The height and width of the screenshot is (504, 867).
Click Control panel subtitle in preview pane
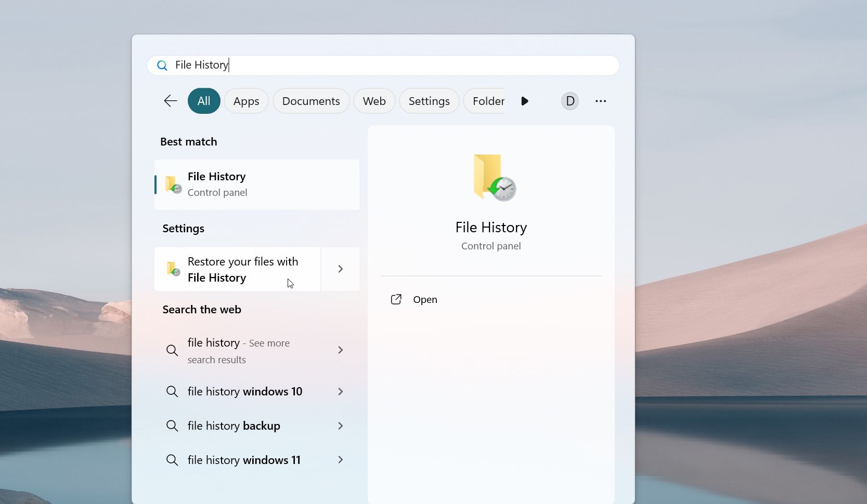(491, 246)
